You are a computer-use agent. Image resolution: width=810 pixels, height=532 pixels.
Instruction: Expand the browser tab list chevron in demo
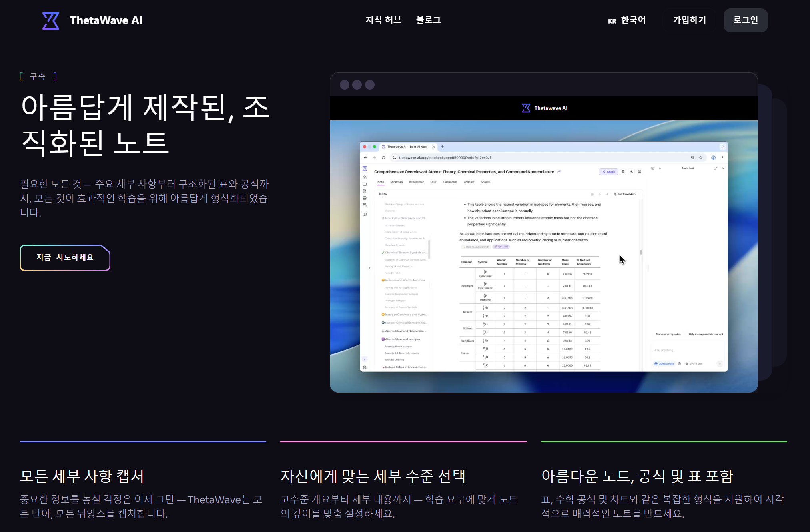tap(723, 147)
